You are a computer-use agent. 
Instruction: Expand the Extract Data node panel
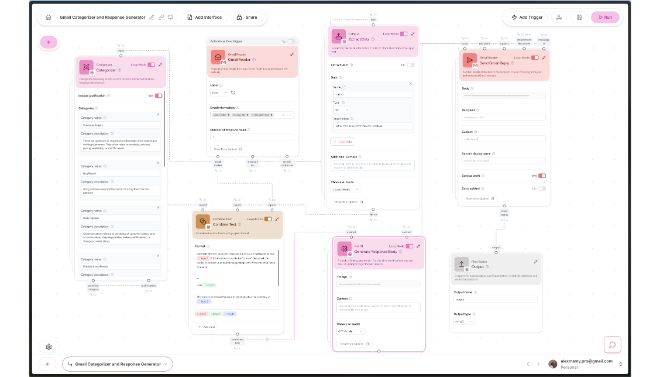click(413, 34)
